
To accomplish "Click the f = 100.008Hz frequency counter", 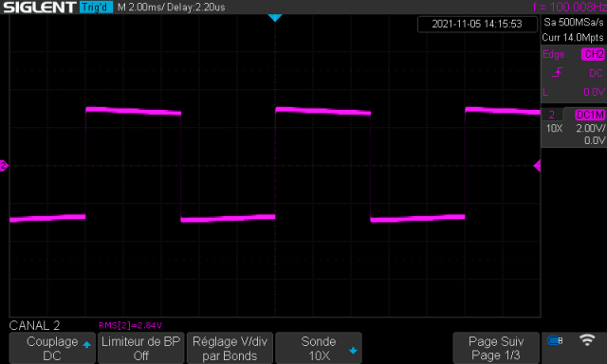I will click(569, 7).
